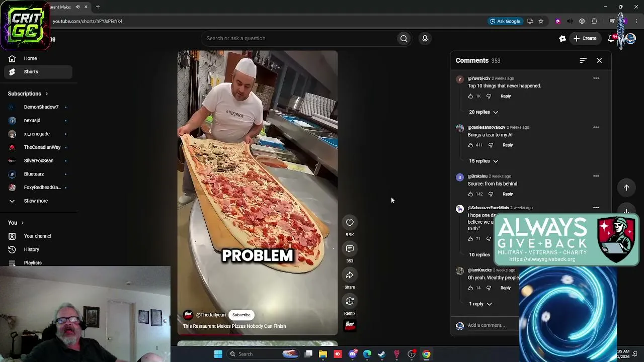Open the browser Extensions puzzle icon

click(594, 21)
